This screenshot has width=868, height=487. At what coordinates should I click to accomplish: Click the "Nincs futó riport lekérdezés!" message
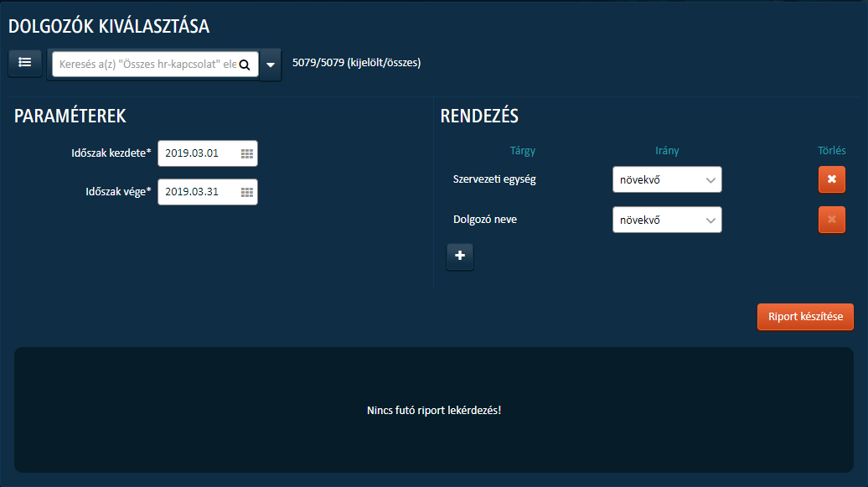[x=434, y=411]
